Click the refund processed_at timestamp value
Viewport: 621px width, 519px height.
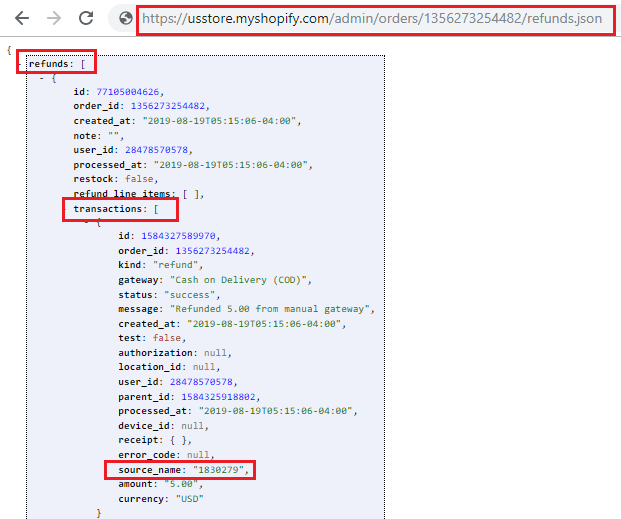tap(230, 165)
